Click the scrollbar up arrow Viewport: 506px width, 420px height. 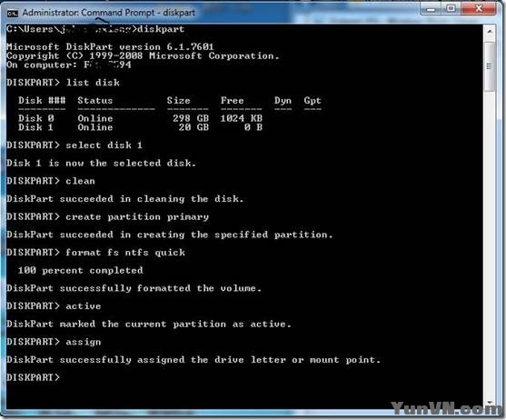pyautogui.click(x=490, y=32)
